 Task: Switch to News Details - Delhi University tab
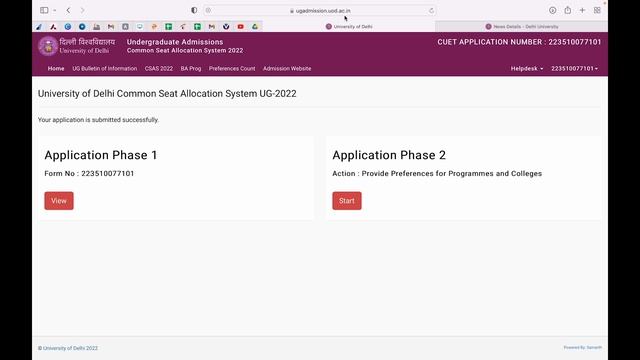[522, 27]
